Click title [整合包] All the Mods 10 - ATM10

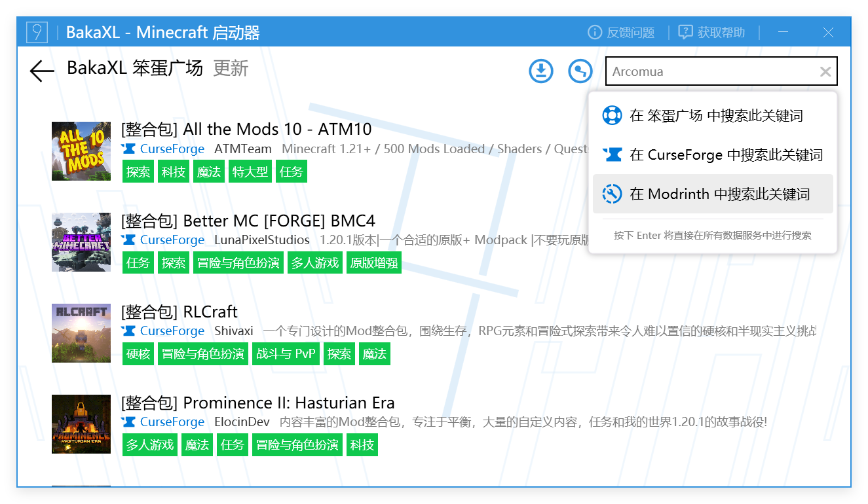[x=246, y=129]
